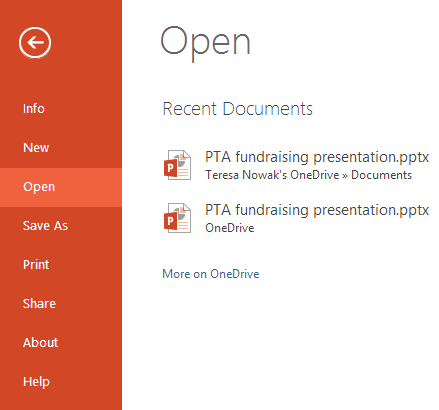Go to the Print section
The height and width of the screenshot is (410, 439).
36,265
